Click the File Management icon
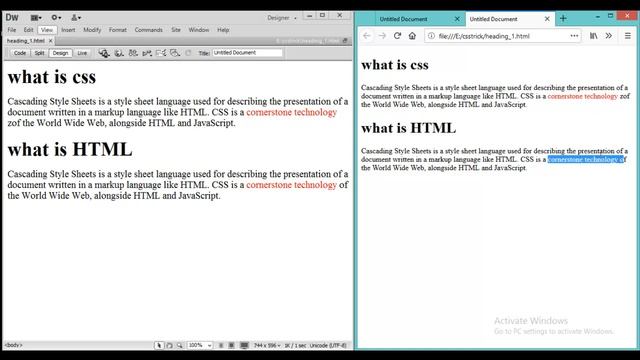 pos(133,53)
